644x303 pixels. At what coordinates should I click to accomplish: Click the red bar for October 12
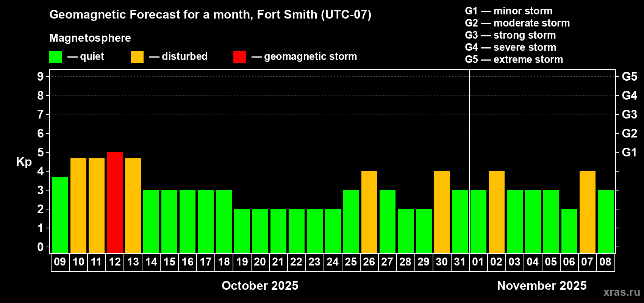click(115, 202)
